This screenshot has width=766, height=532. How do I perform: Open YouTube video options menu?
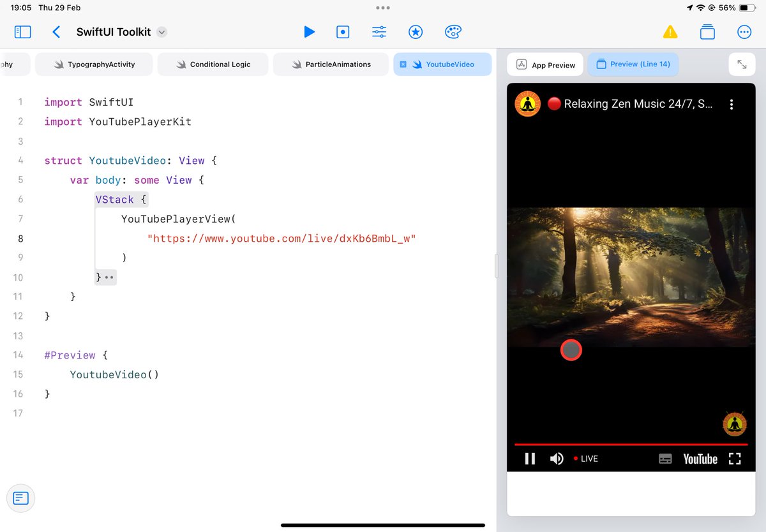click(x=732, y=104)
